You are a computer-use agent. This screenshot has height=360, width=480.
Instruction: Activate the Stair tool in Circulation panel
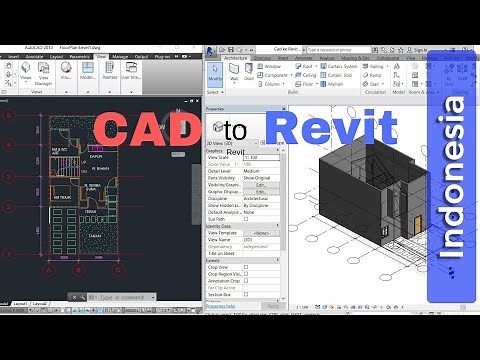point(371,84)
